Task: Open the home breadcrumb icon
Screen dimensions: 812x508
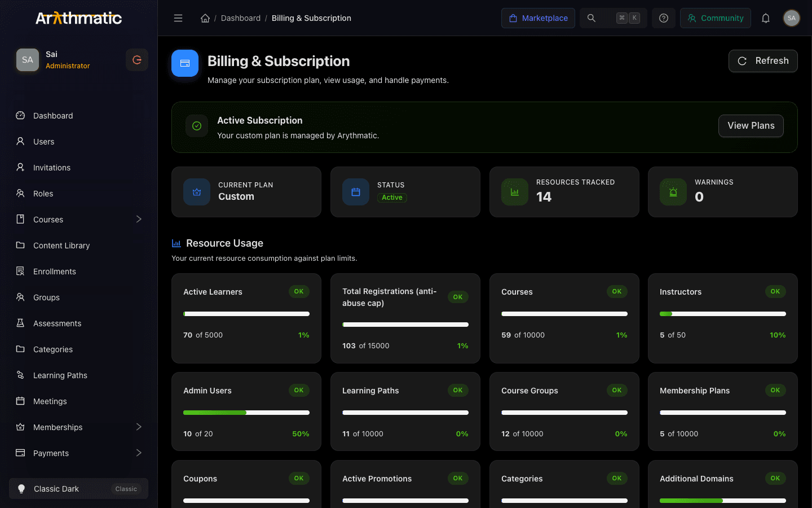Action: pyautogui.click(x=205, y=18)
